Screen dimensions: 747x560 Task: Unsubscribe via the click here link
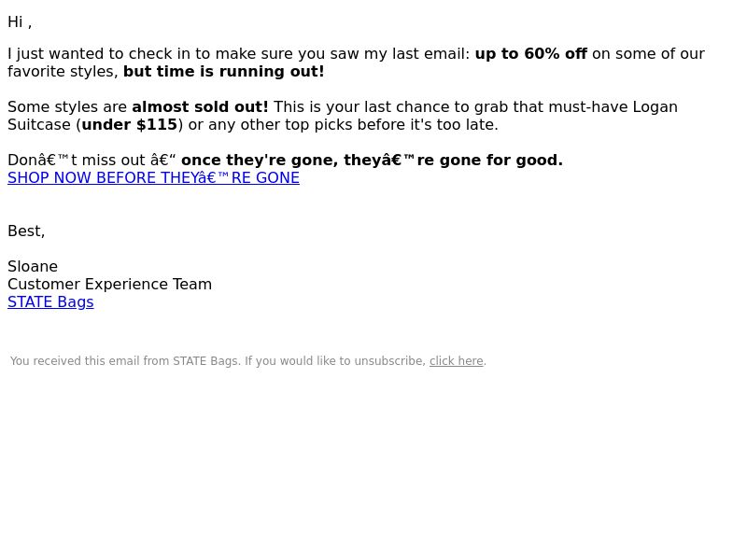[456, 361]
